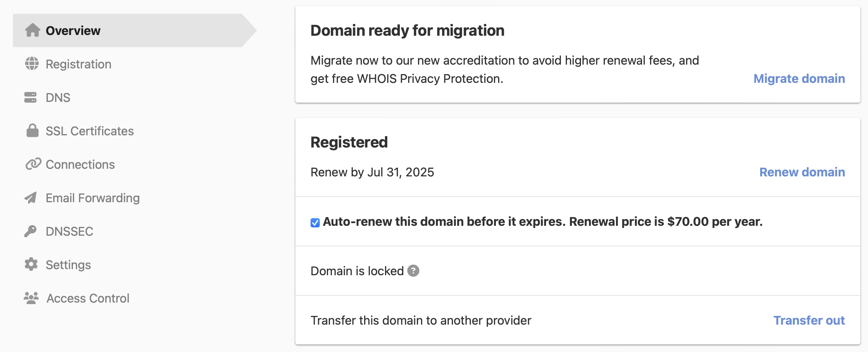Screen dimensions: 868x352
Task: Click the help icon beside Domain is locked
Action: point(413,271)
